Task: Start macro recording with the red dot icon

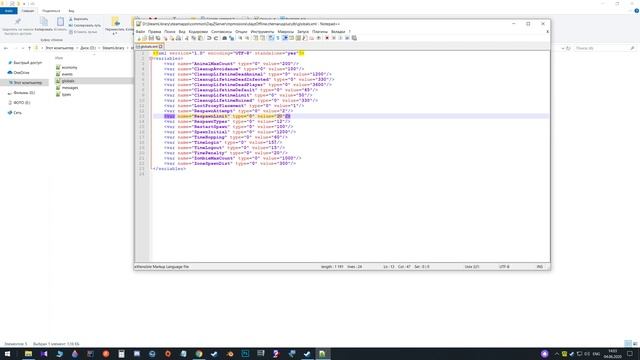Action: click(327, 38)
